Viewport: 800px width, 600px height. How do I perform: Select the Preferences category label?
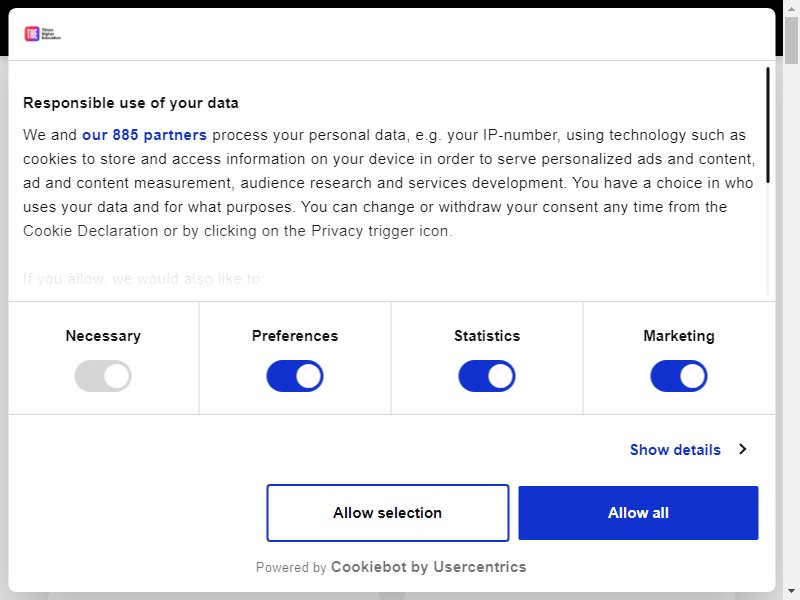pos(295,336)
